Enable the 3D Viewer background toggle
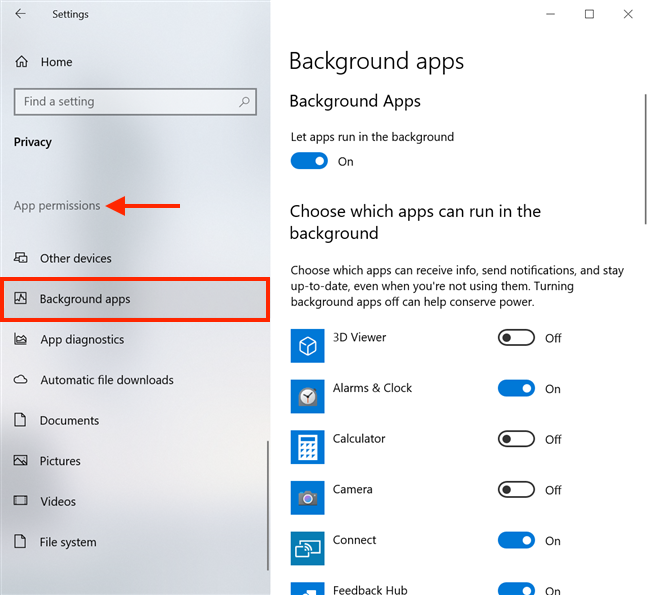Image resolution: width=648 pixels, height=595 pixels. click(x=516, y=338)
